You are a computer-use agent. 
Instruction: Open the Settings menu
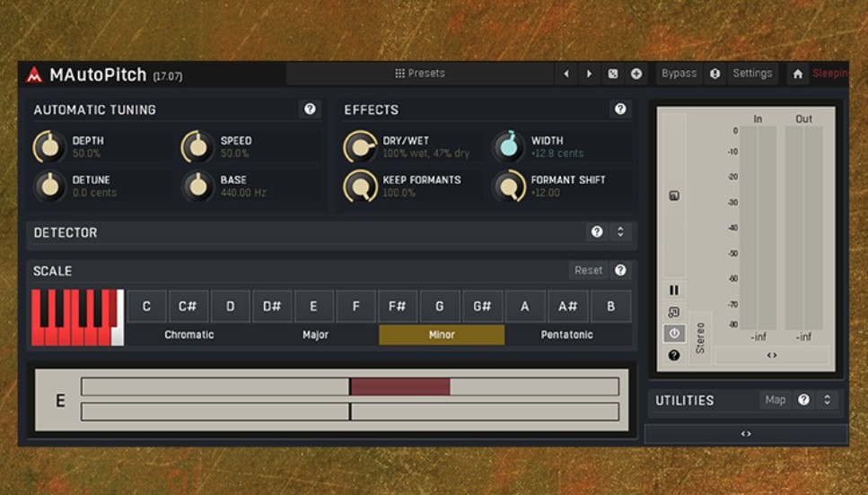[752, 74]
